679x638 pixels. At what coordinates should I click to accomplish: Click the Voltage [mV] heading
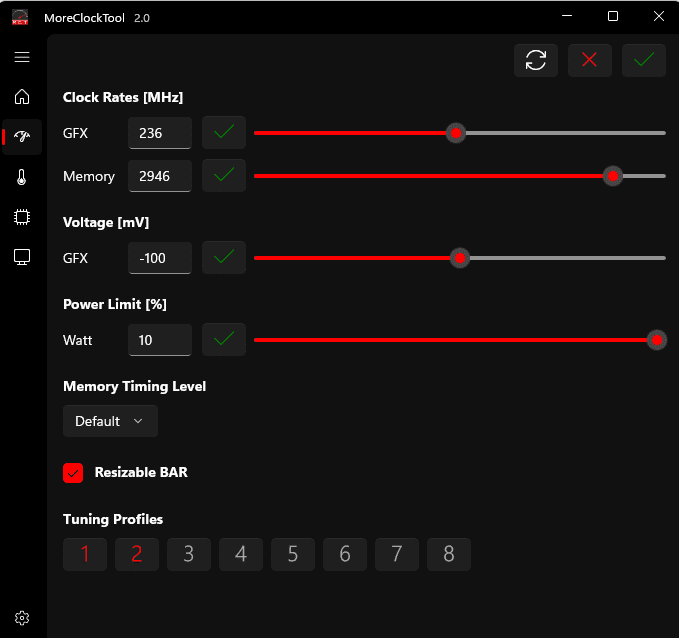coord(106,223)
